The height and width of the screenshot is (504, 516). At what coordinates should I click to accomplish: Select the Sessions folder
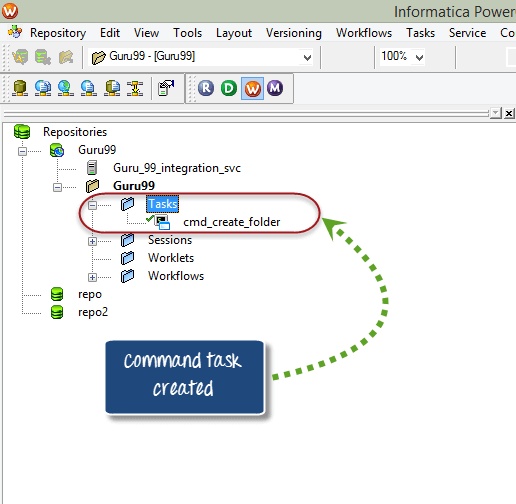(170, 240)
